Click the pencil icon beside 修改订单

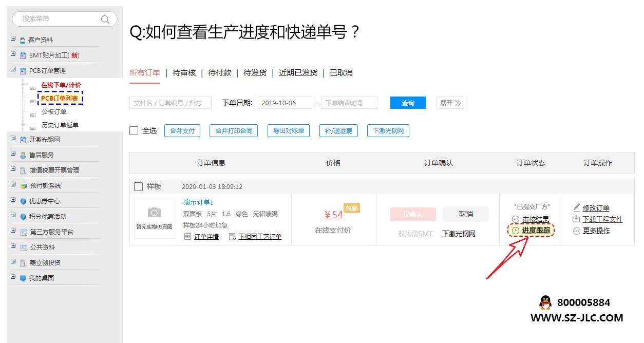click(x=576, y=208)
